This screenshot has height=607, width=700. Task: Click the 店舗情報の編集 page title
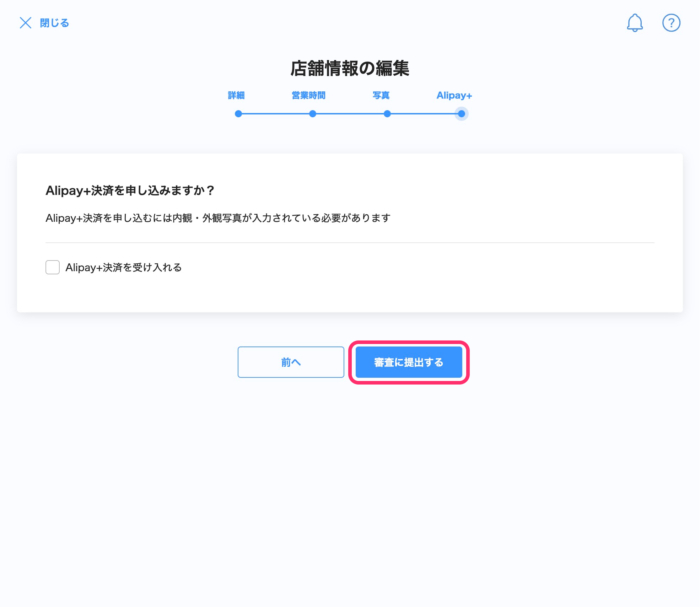350,68
